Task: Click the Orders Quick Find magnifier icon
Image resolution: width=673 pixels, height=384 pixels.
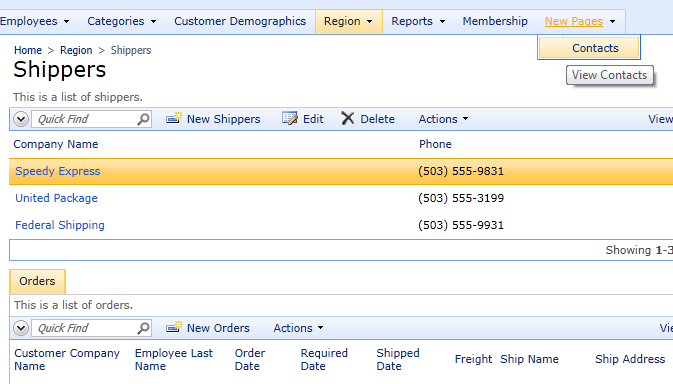Action: (143, 328)
